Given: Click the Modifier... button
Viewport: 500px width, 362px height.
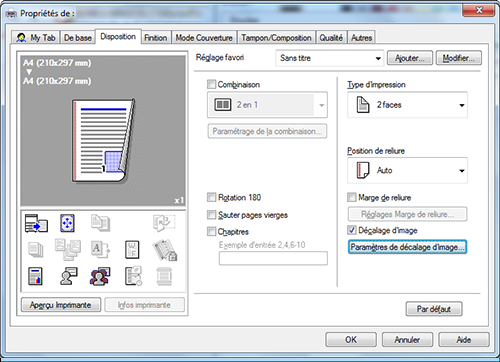Looking at the screenshot, I should click(459, 58).
